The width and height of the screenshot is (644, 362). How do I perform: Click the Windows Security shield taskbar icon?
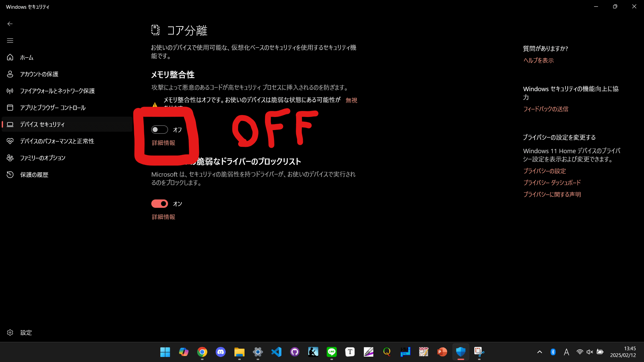(x=461, y=352)
